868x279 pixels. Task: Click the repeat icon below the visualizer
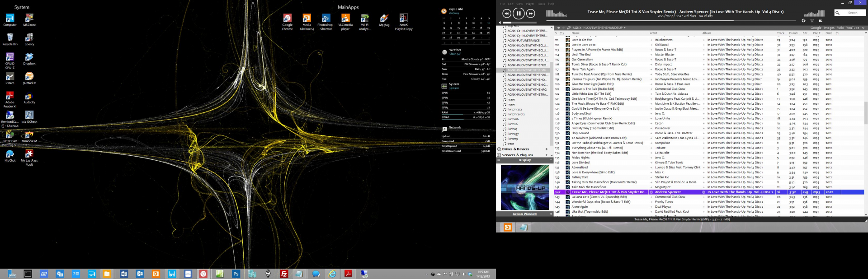tap(803, 21)
